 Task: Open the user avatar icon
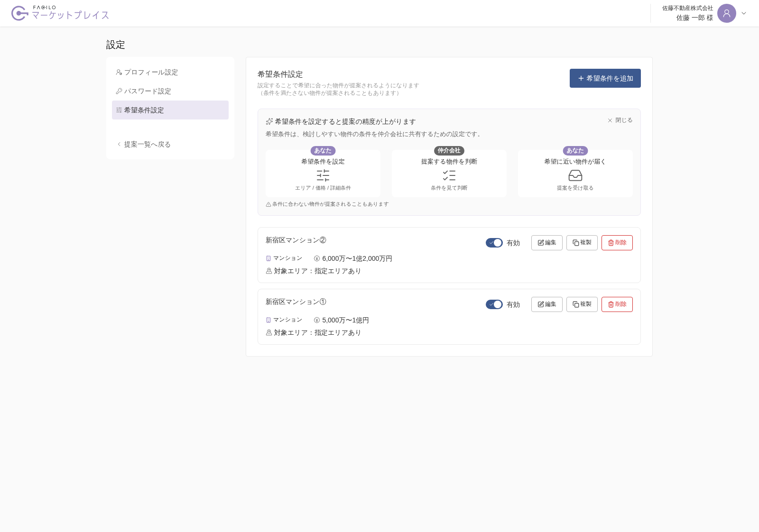726,13
